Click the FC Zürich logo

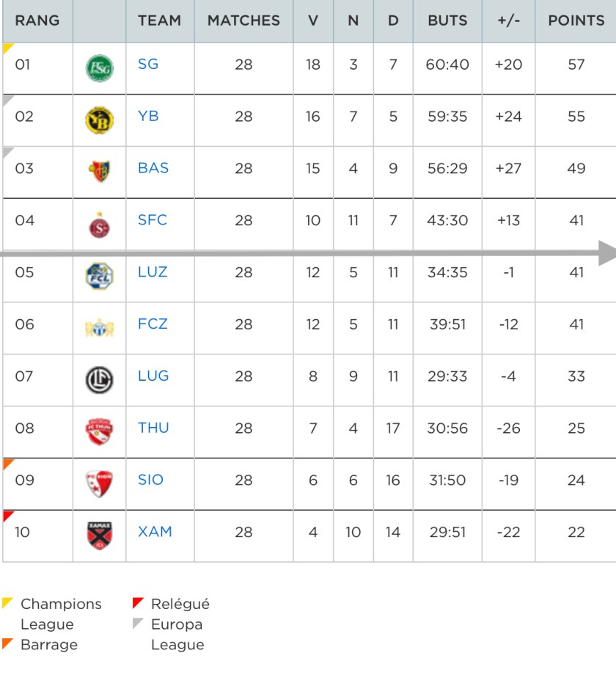pyautogui.click(x=99, y=327)
